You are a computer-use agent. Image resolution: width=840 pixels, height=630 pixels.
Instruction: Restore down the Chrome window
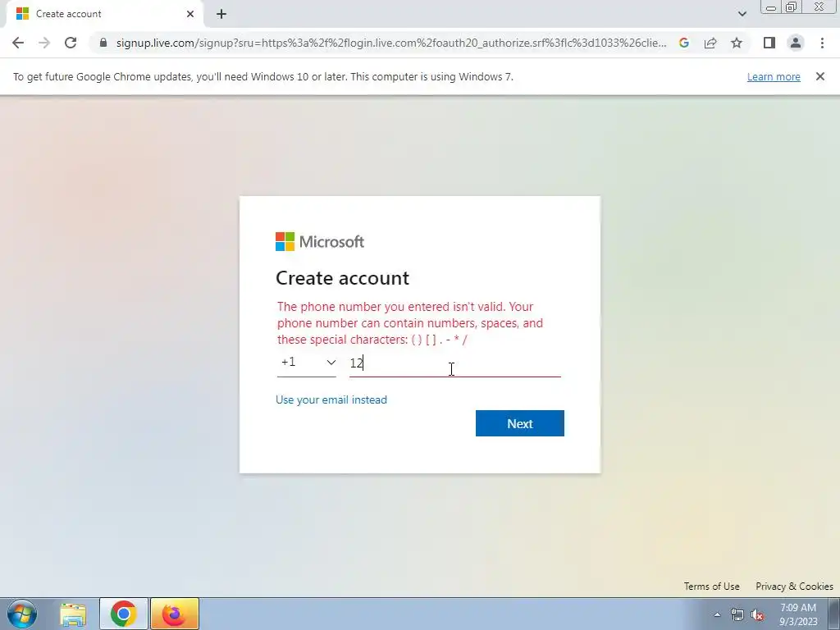(791, 7)
